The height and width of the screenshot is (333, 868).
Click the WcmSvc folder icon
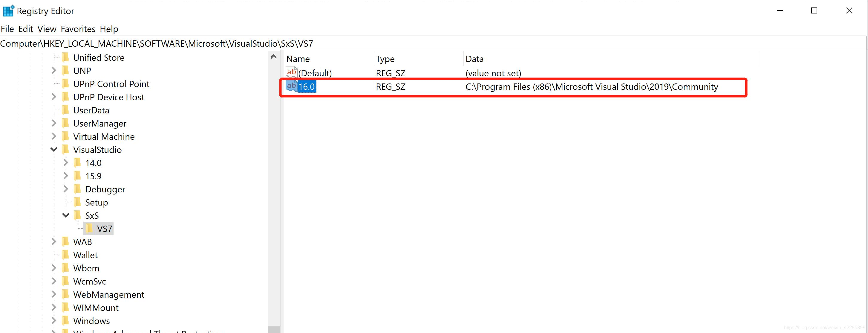66,281
